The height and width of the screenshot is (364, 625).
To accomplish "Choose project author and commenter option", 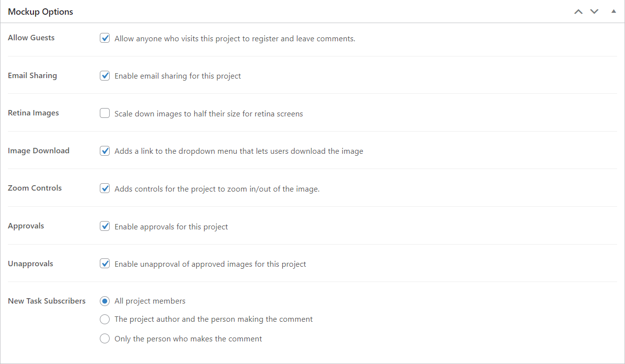I will [105, 319].
